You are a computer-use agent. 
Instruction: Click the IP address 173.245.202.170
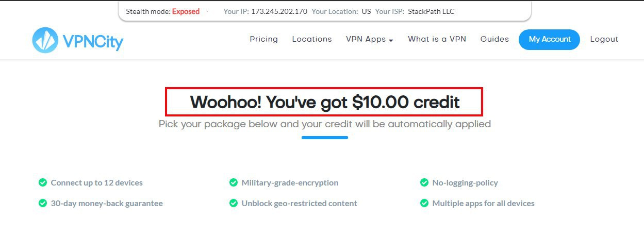pos(279,11)
